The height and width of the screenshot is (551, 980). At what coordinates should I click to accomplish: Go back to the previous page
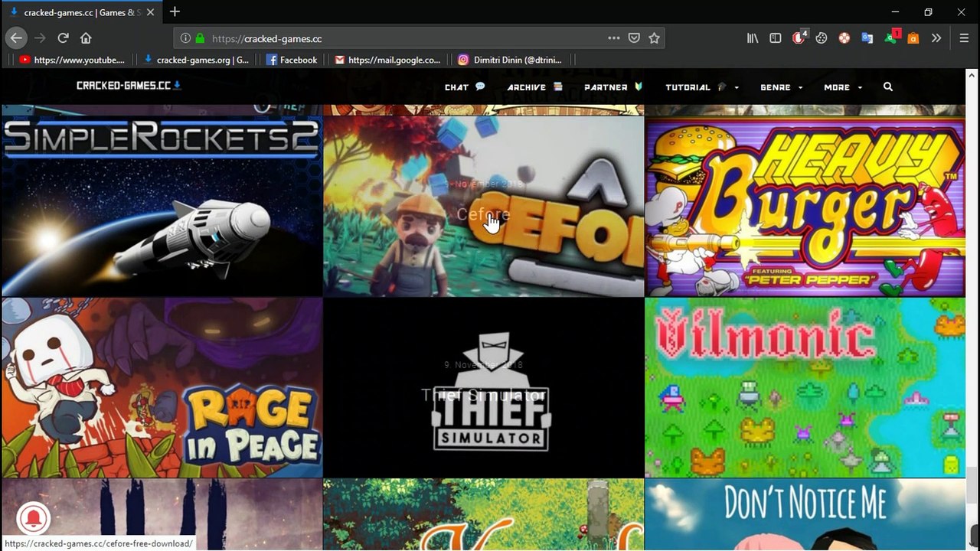(16, 37)
